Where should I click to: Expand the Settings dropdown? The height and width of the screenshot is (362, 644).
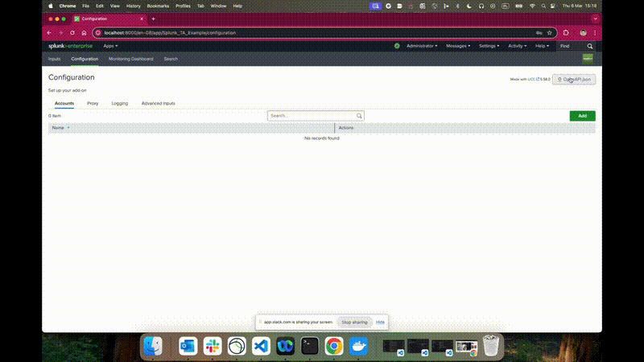489,46
